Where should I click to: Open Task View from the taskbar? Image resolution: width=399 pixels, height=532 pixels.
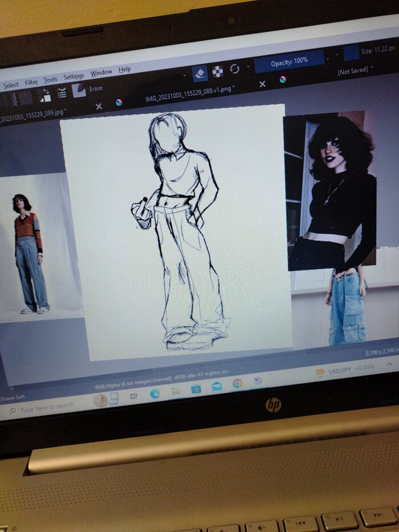(133, 396)
